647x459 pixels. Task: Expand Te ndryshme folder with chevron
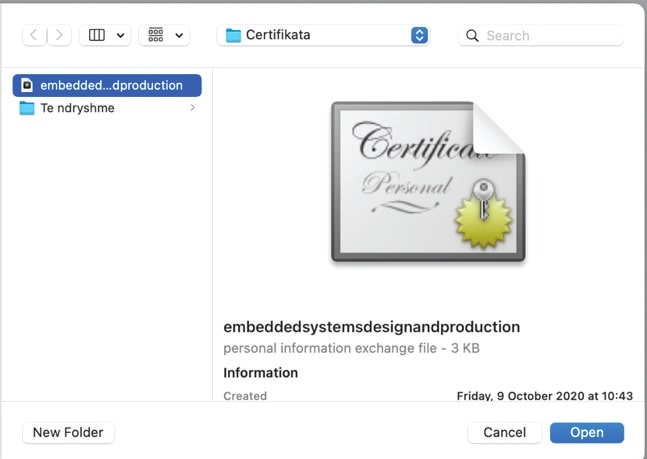[x=192, y=108]
